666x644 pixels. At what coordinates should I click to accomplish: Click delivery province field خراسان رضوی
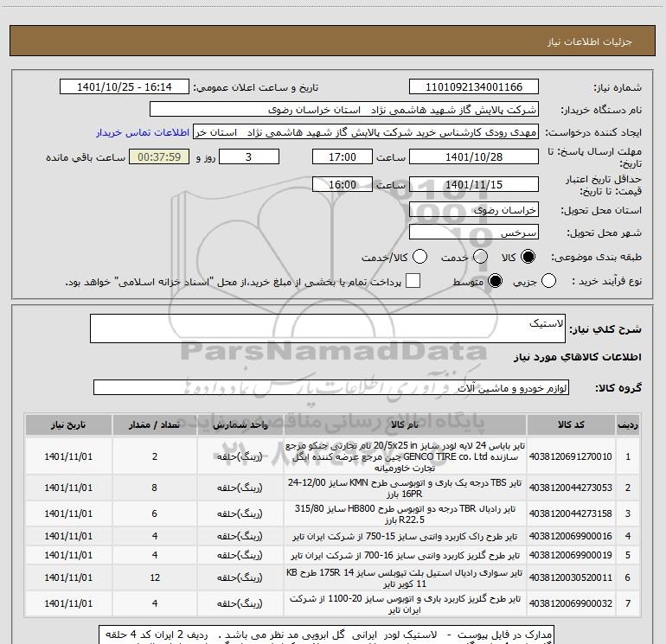(474, 210)
